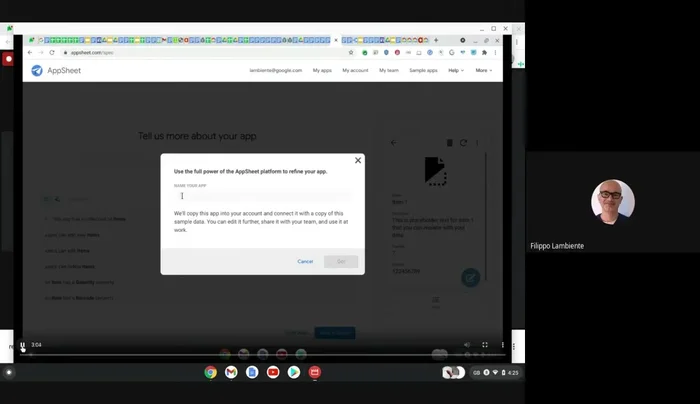Click the Name Your App input field

pyautogui.click(x=262, y=196)
